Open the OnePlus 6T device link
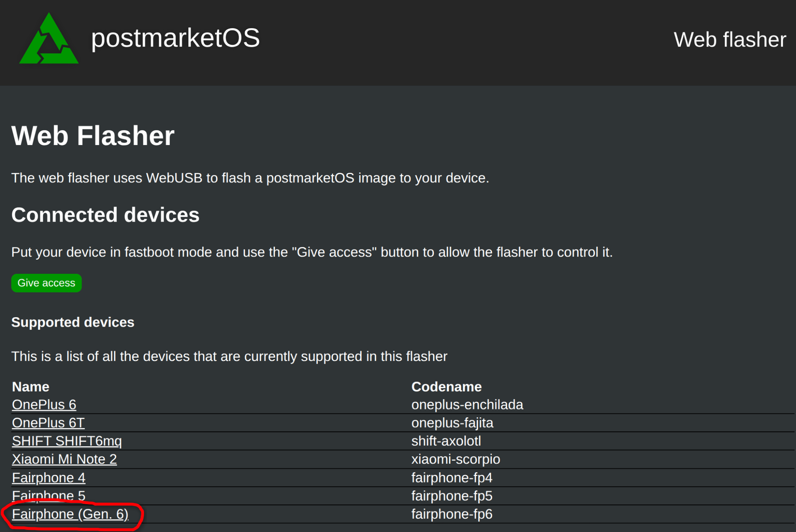796x532 pixels. coord(48,423)
